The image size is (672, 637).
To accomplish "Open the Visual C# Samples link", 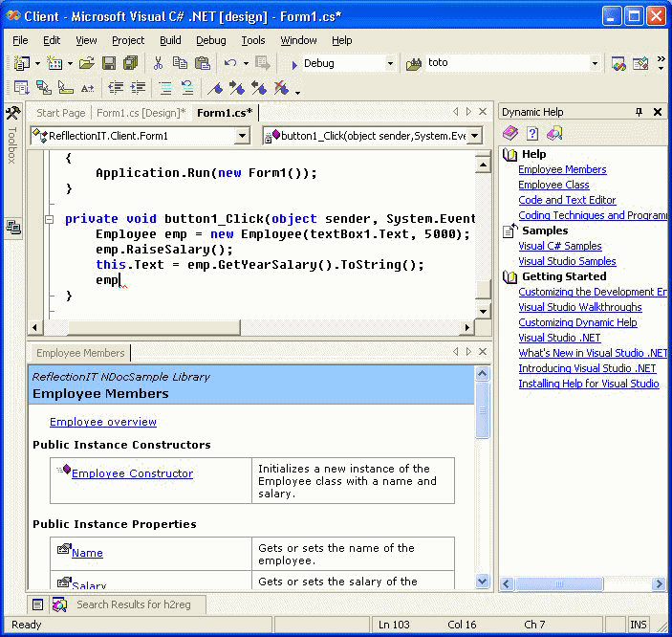I will pos(560,246).
